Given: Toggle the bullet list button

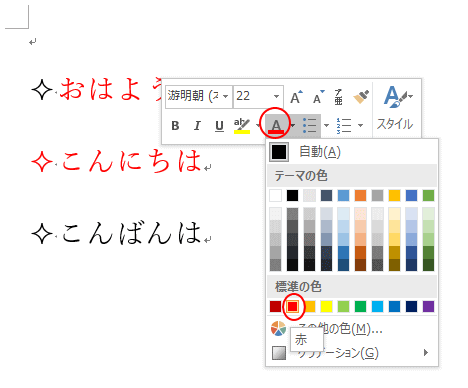Looking at the screenshot, I should [310, 126].
